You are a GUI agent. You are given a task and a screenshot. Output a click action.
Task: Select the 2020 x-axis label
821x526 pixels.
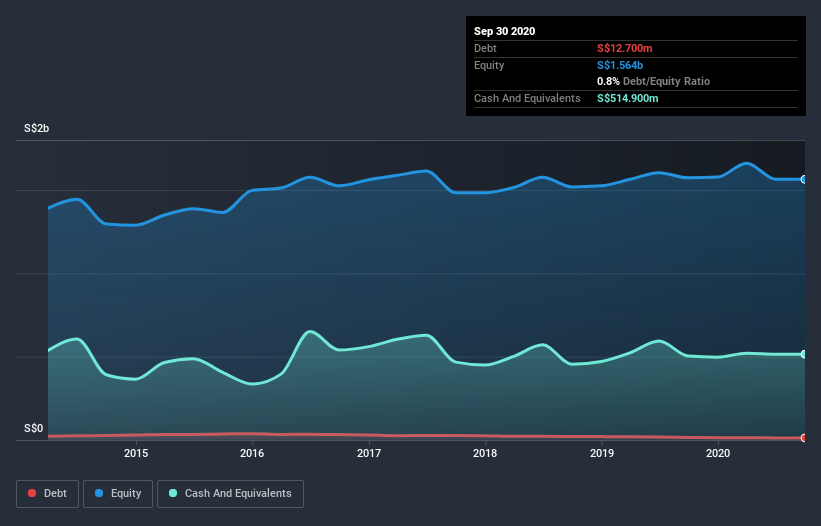pos(718,454)
